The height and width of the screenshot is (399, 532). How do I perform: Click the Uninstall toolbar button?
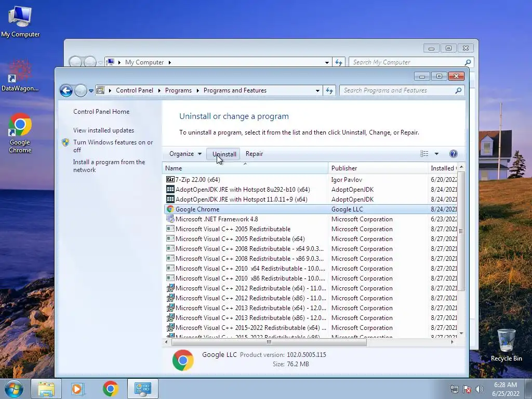coord(224,154)
